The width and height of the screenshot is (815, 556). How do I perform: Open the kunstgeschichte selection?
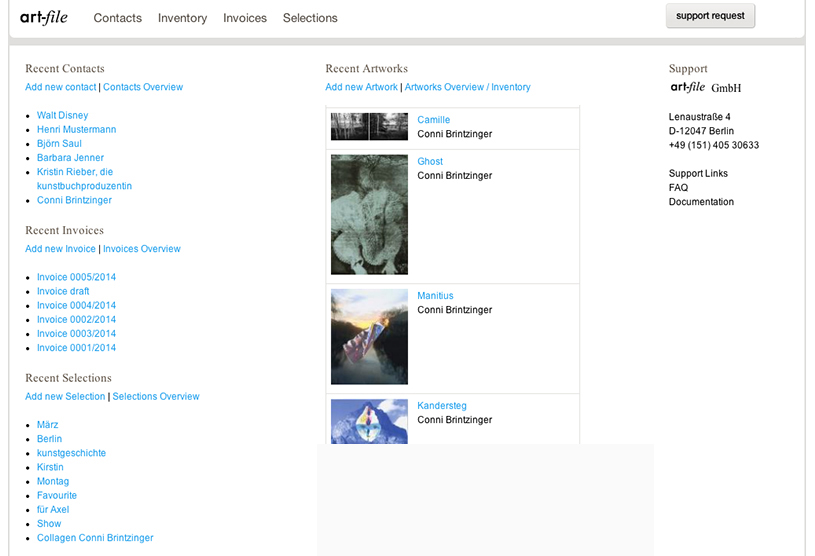point(71,453)
